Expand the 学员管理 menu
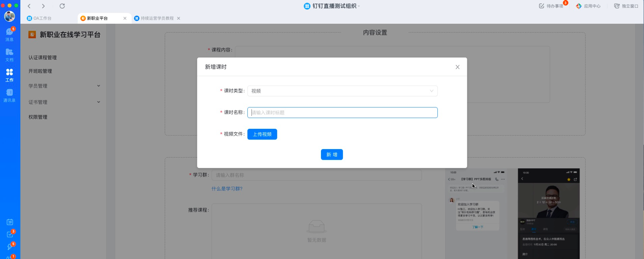This screenshot has width=644, height=259. pos(63,86)
